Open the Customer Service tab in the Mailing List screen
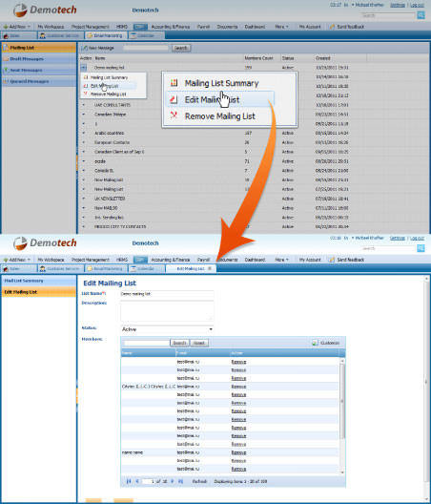The width and height of the screenshot is (431, 504). pyautogui.click(x=60, y=35)
